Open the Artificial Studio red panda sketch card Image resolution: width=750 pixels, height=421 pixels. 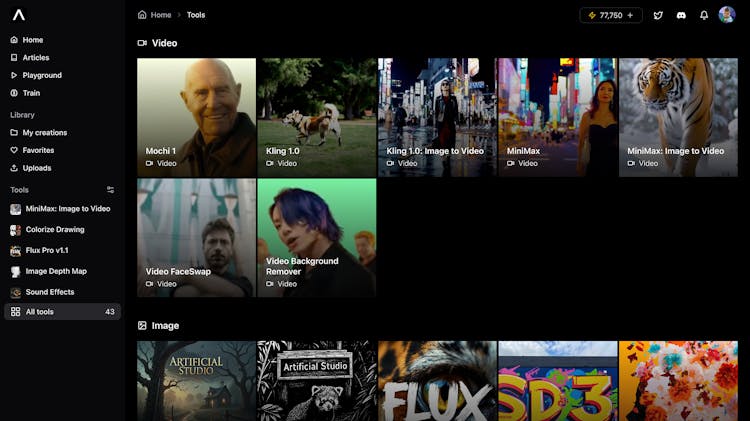click(x=317, y=381)
